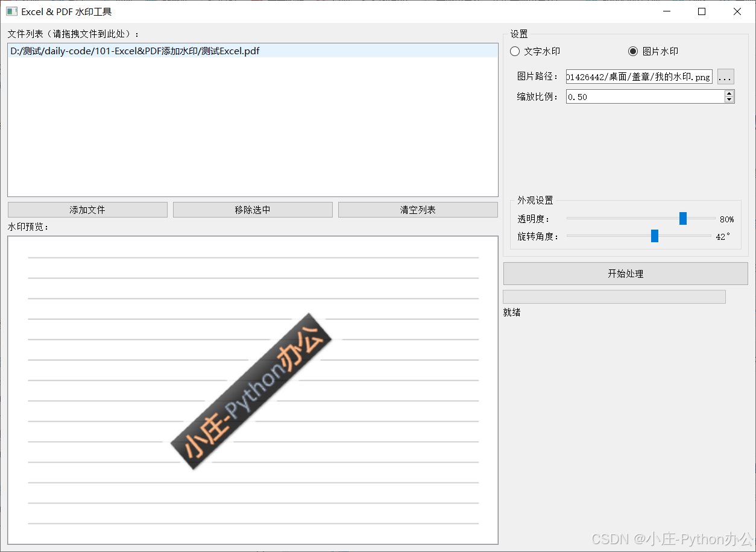
Task: Click the application icon in the title bar
Action: [x=11, y=11]
